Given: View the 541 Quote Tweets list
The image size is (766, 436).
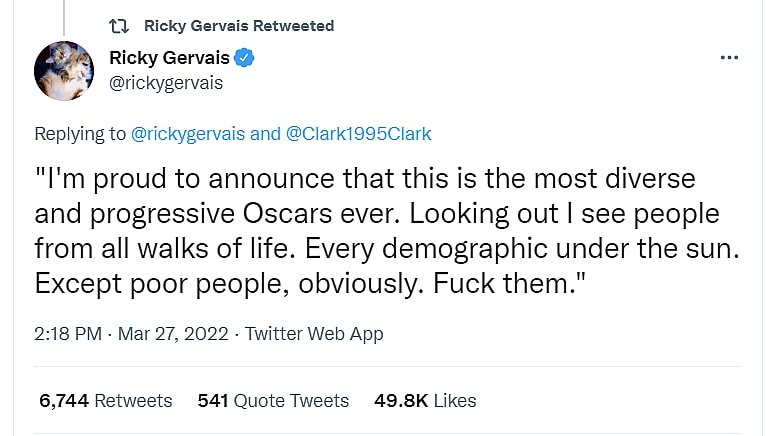Looking at the screenshot, I should coord(273,401).
